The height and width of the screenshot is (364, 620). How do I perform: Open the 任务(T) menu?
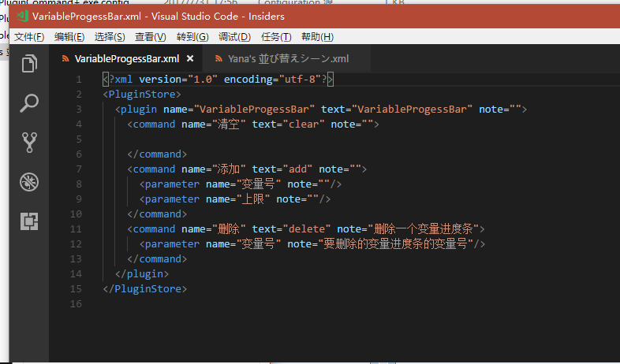click(276, 37)
